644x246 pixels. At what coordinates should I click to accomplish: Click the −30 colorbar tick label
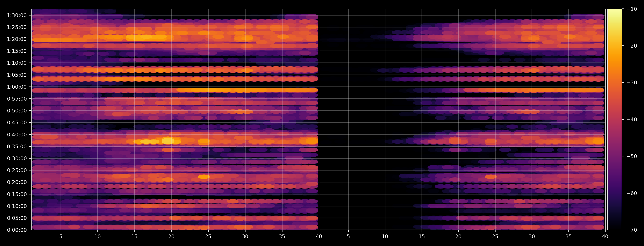tap(632, 83)
